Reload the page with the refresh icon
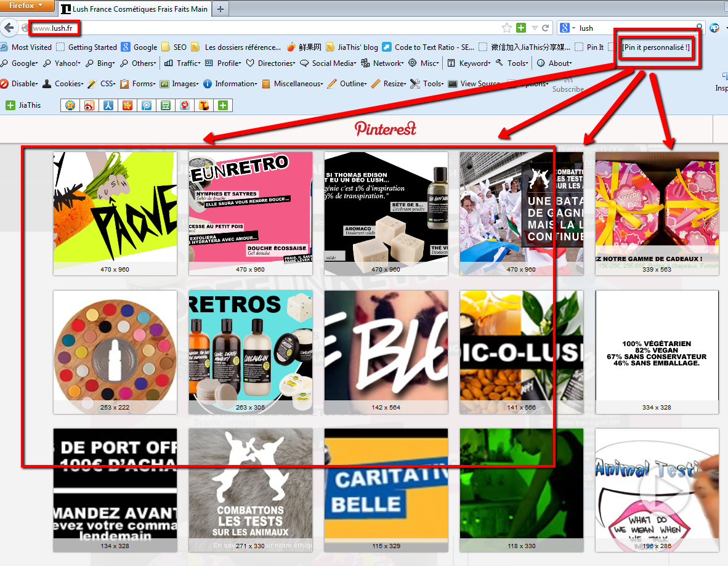728x566 pixels. pos(546,28)
